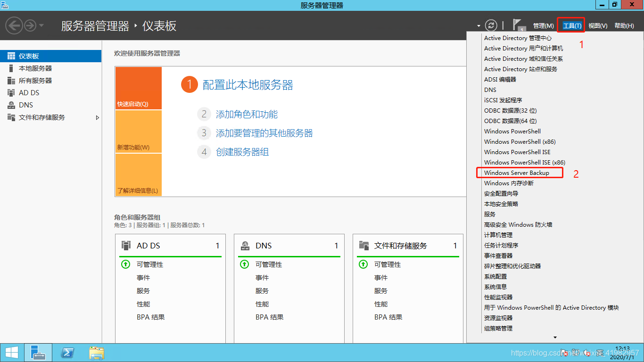Screen dimensions: 644x362
Task: Click the forward navigation arrow
Action: click(30, 25)
